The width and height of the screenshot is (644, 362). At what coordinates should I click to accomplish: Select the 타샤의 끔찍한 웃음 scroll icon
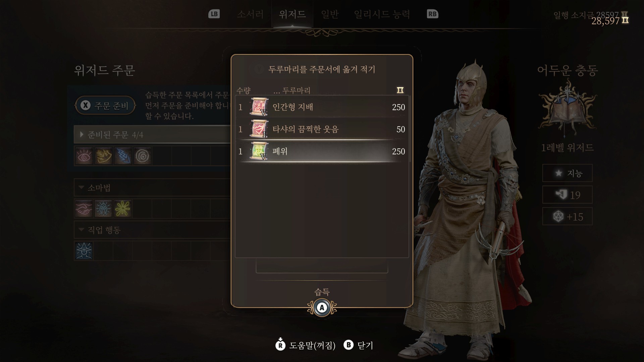[259, 129]
